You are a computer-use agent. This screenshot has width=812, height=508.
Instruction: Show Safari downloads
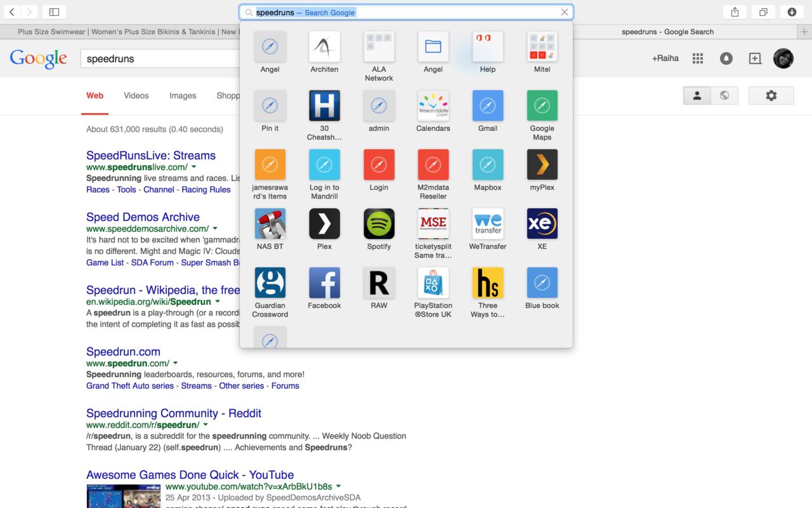pyautogui.click(x=792, y=12)
